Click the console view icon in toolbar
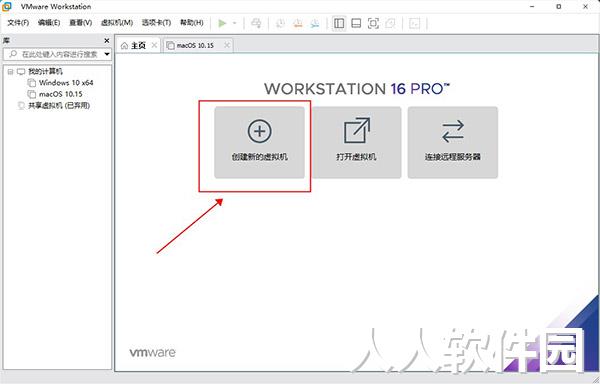The width and height of the screenshot is (600, 384). (x=414, y=23)
